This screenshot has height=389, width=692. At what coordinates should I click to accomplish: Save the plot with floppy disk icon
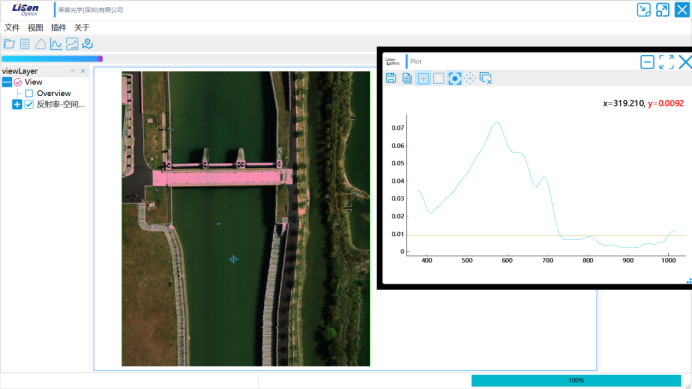[391, 78]
